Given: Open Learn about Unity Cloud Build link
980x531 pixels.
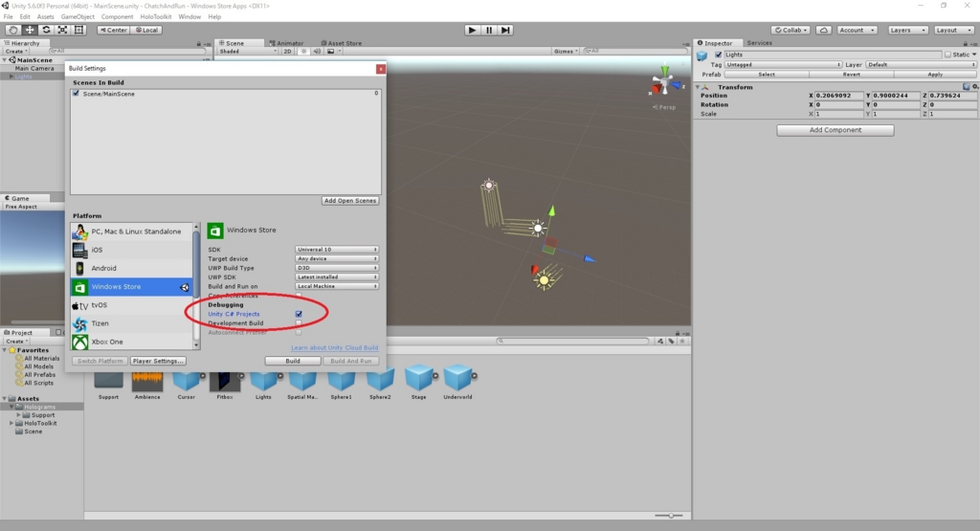Looking at the screenshot, I should 334,347.
